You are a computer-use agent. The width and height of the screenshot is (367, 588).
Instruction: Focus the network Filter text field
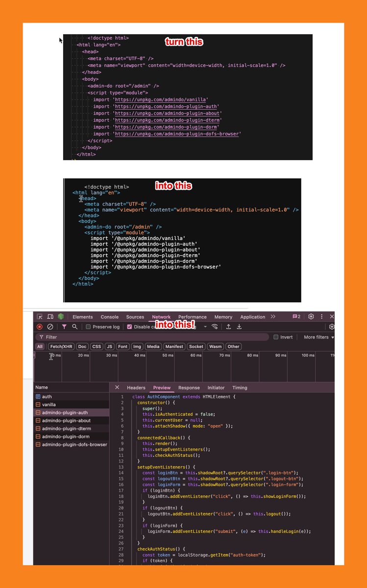pos(152,337)
